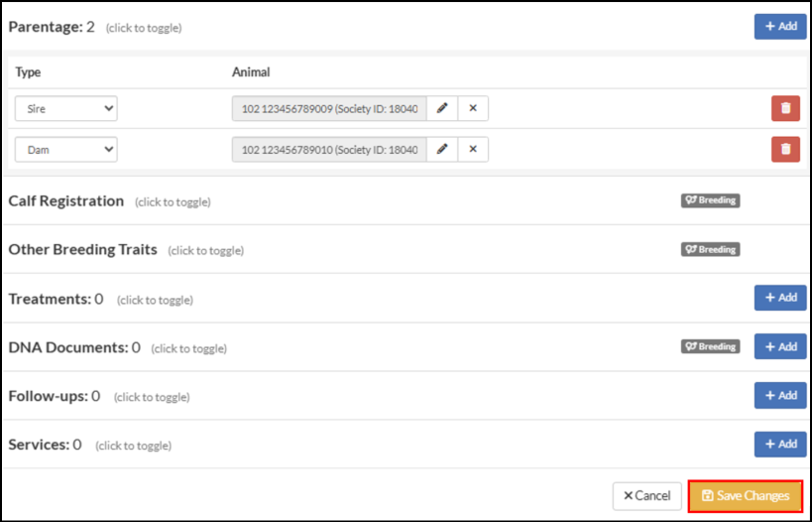Cancel editing the record
Image resolution: width=812 pixels, height=522 pixels.
pos(646,496)
